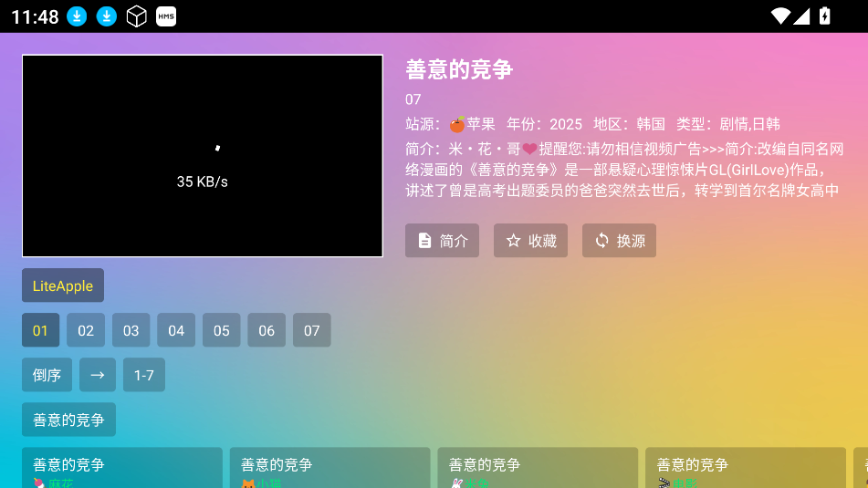Tap the black video player area
The width and height of the screenshot is (868, 488).
pyautogui.click(x=203, y=156)
